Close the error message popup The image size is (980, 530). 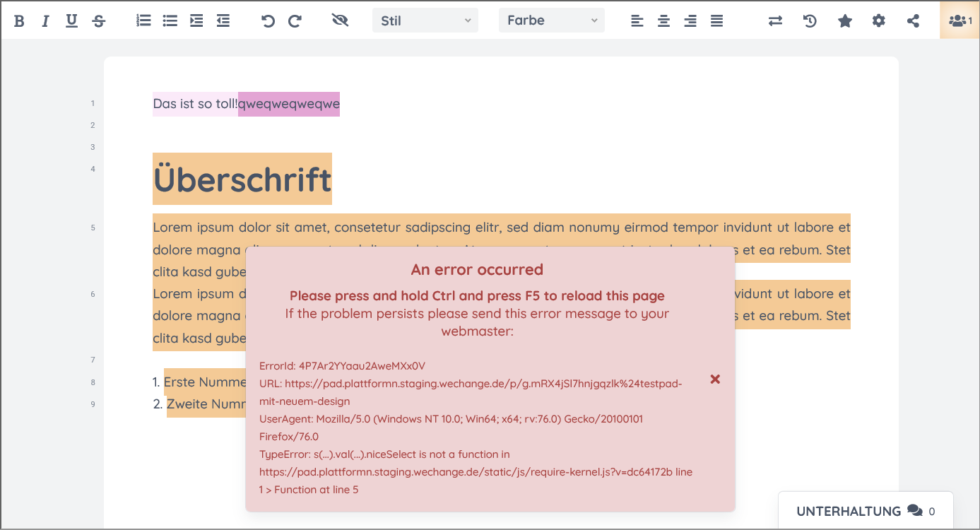pos(715,379)
